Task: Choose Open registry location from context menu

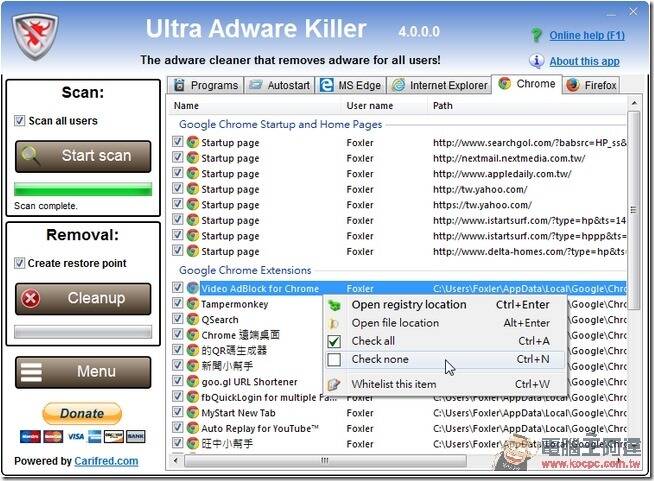Action: click(445, 305)
